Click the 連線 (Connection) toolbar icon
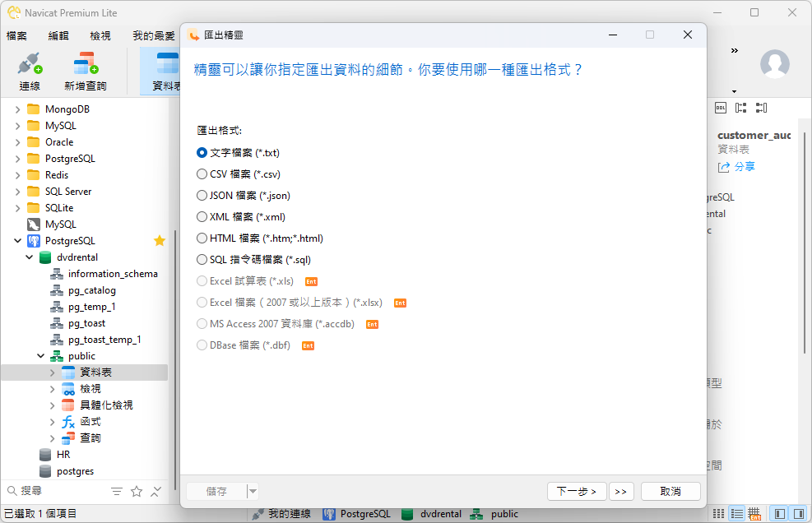 [x=30, y=70]
